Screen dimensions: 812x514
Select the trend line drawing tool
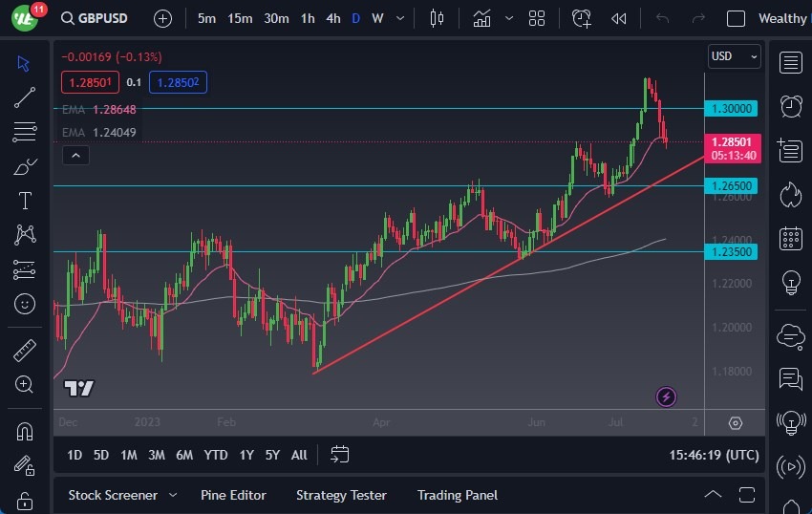pyautogui.click(x=25, y=96)
